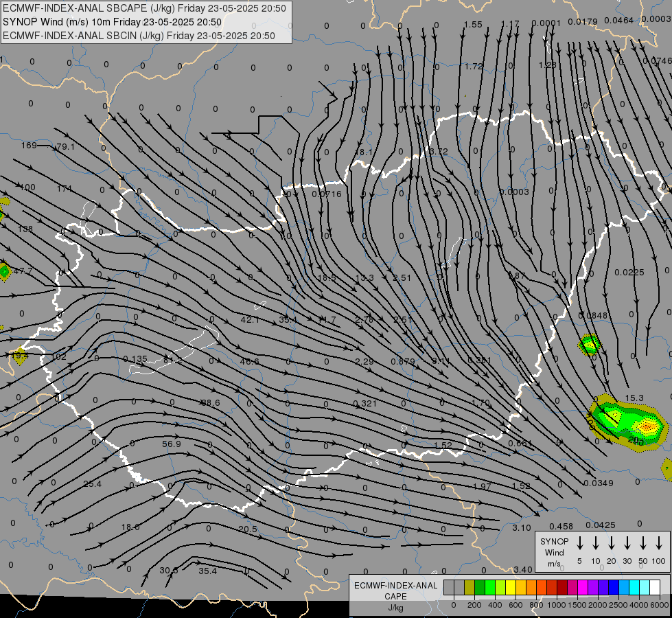Select the bright magenta CAPE legend swatch

583,588
